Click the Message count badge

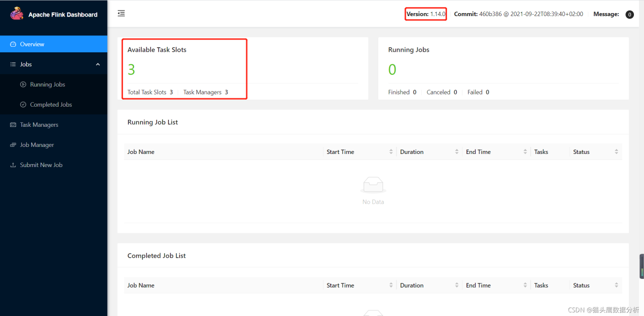[629, 15]
